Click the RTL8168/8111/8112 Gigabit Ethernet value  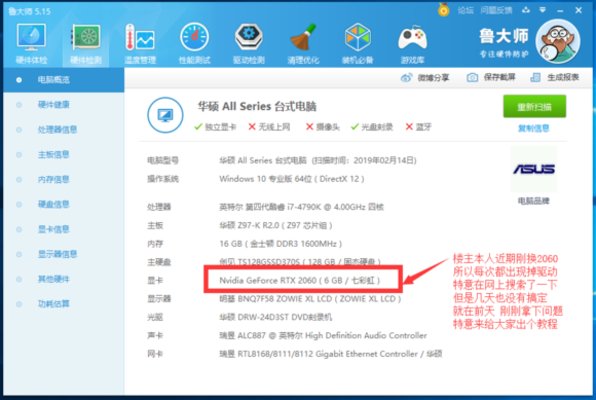click(x=330, y=354)
